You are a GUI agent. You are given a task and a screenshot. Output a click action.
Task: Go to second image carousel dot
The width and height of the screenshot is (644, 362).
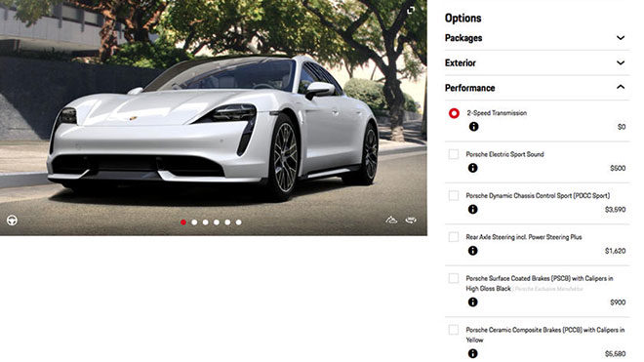pos(194,222)
